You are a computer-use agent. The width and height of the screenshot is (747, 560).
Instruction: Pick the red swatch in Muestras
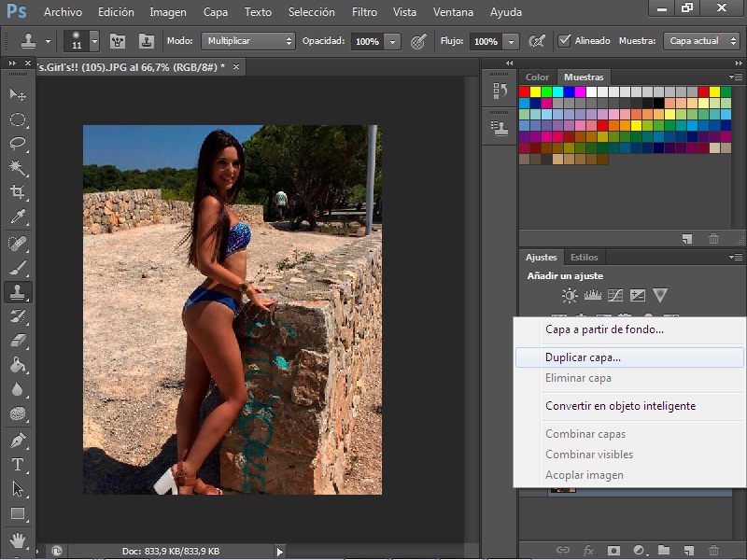[525, 91]
